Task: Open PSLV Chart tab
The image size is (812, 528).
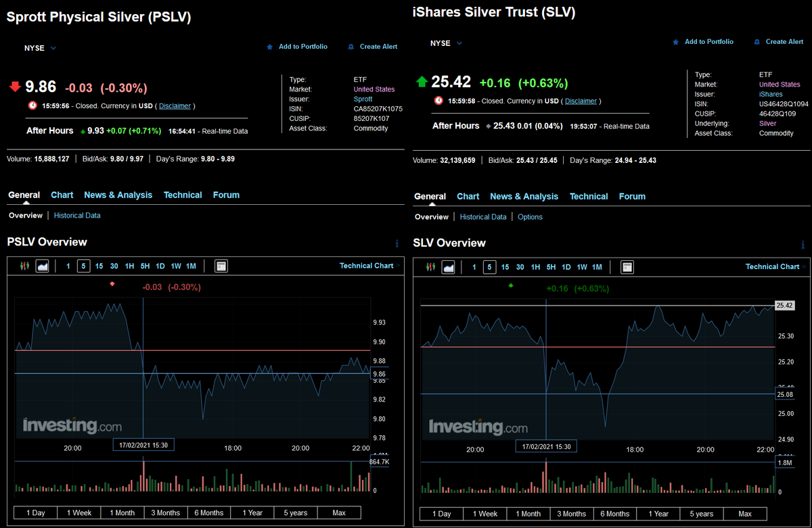Action: click(x=62, y=195)
